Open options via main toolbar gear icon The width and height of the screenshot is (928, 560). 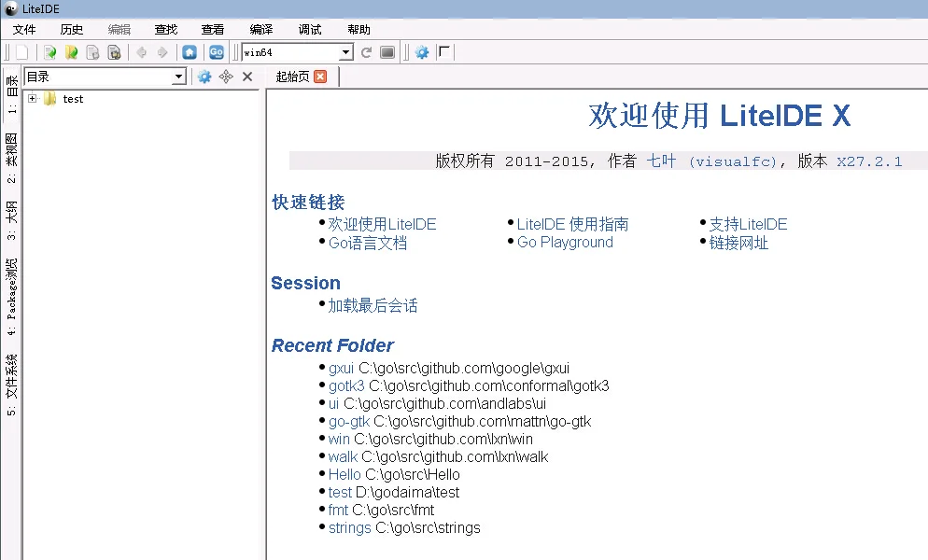[422, 52]
